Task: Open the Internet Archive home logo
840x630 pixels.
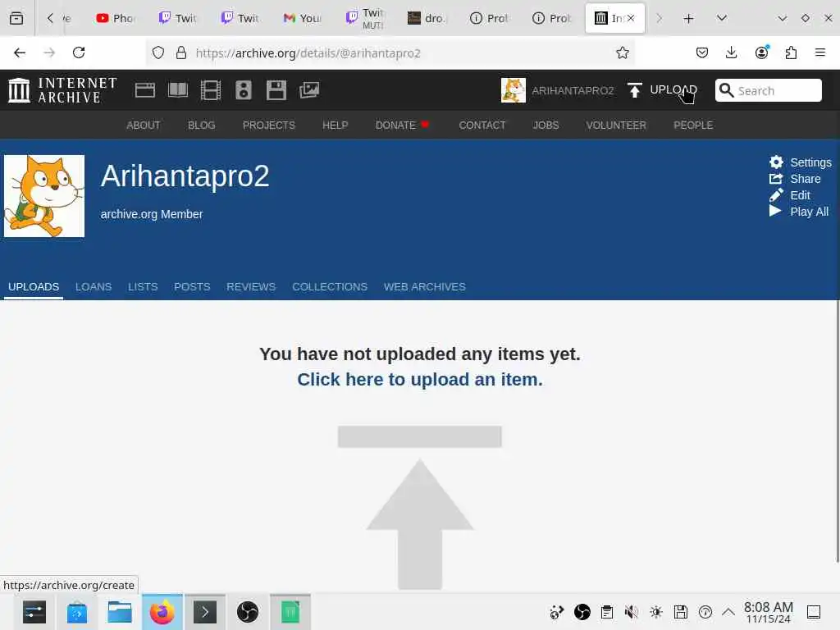Action: pos(62,90)
